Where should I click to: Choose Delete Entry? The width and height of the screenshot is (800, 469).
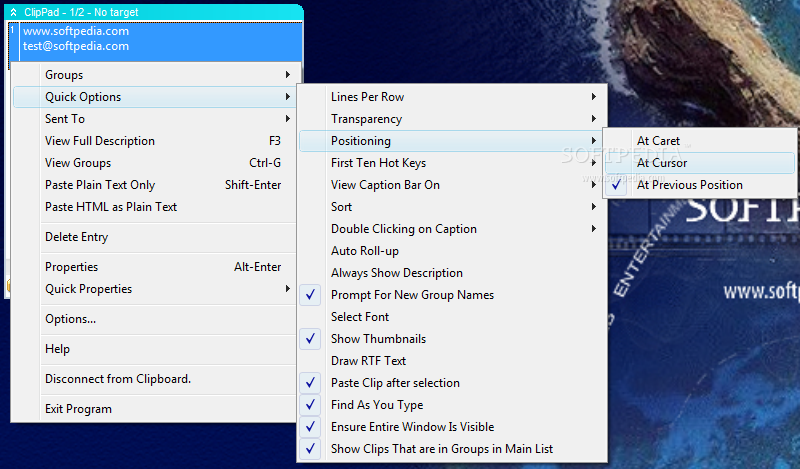pyautogui.click(x=154, y=237)
